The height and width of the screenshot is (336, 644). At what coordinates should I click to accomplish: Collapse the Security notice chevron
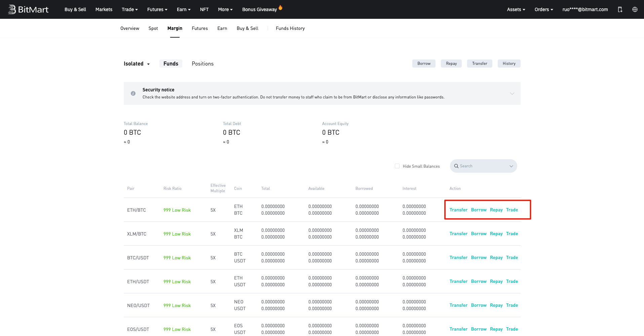point(512,93)
